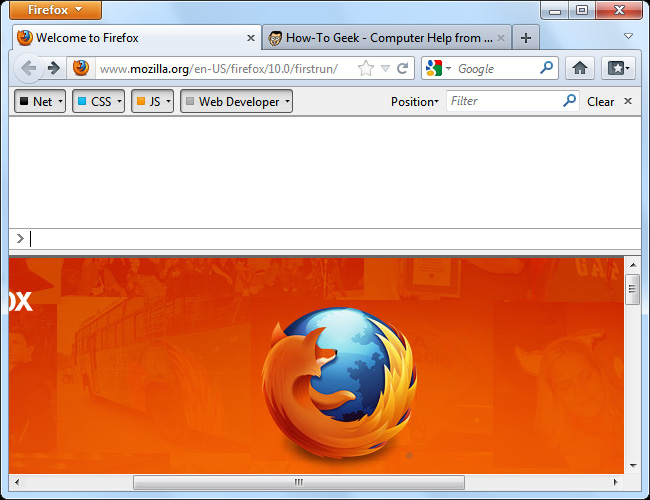Minimize the Firefox window
This screenshot has height=500, width=650.
coord(555,10)
